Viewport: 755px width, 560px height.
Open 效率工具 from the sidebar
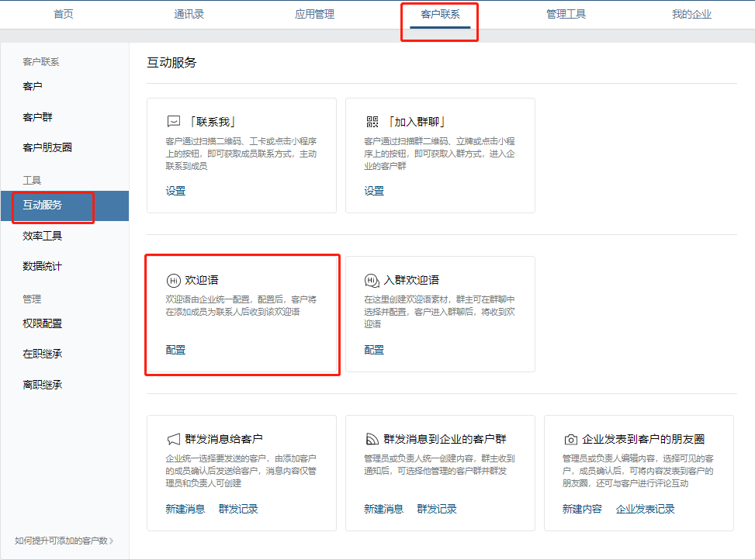pyautogui.click(x=43, y=236)
